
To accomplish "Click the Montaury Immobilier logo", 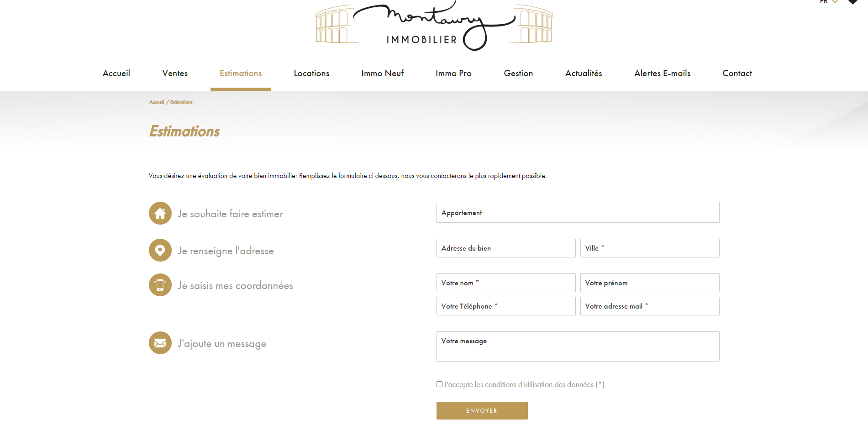I will tap(434, 26).
